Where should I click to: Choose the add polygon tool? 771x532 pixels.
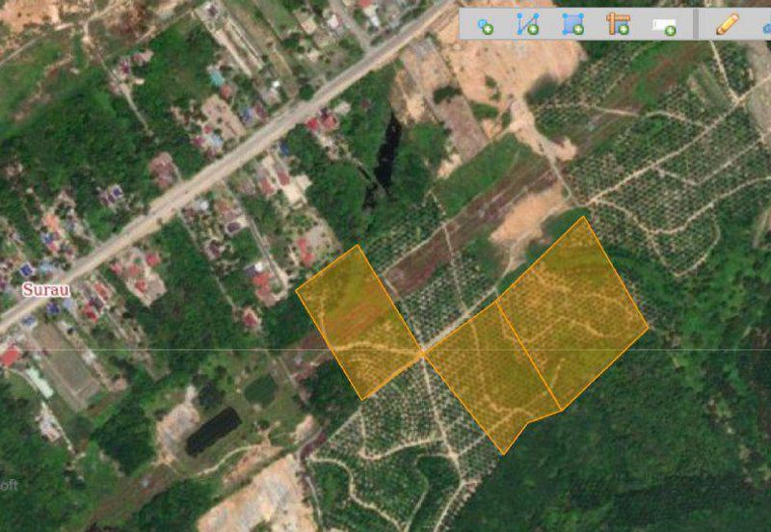[x=572, y=25]
